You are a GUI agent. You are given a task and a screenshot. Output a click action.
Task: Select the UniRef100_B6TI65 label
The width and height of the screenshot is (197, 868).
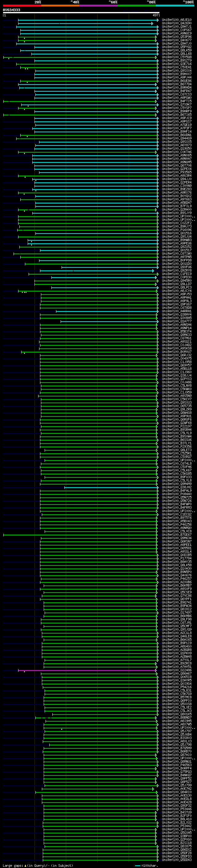[177, 115]
